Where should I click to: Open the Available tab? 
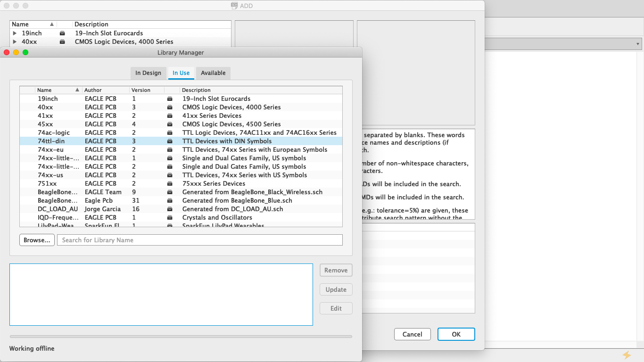click(213, 73)
